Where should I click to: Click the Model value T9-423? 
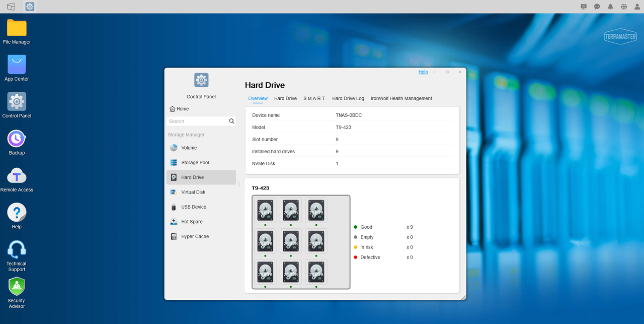point(344,127)
